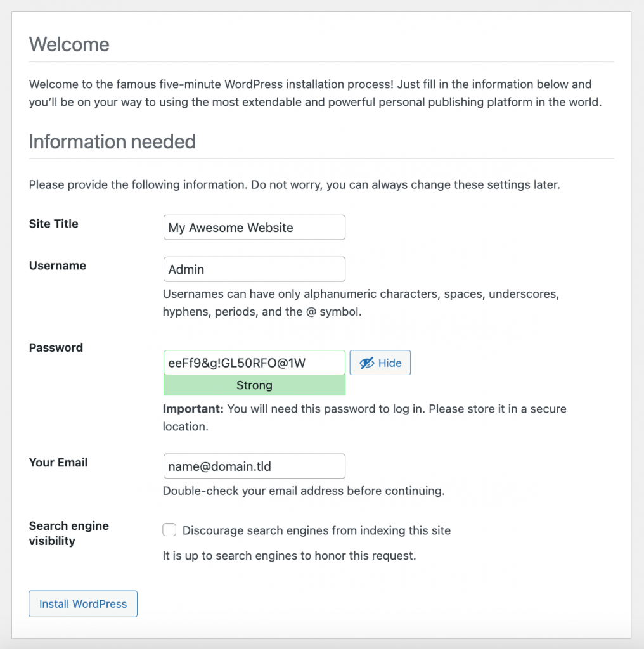644x649 pixels.
Task: Hide the password with the eye button
Action: point(380,363)
